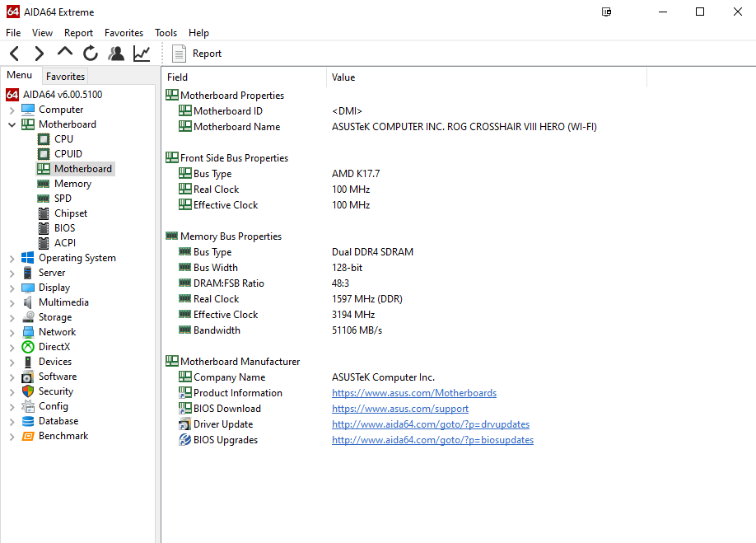Click the Storage disk icon

(28, 317)
